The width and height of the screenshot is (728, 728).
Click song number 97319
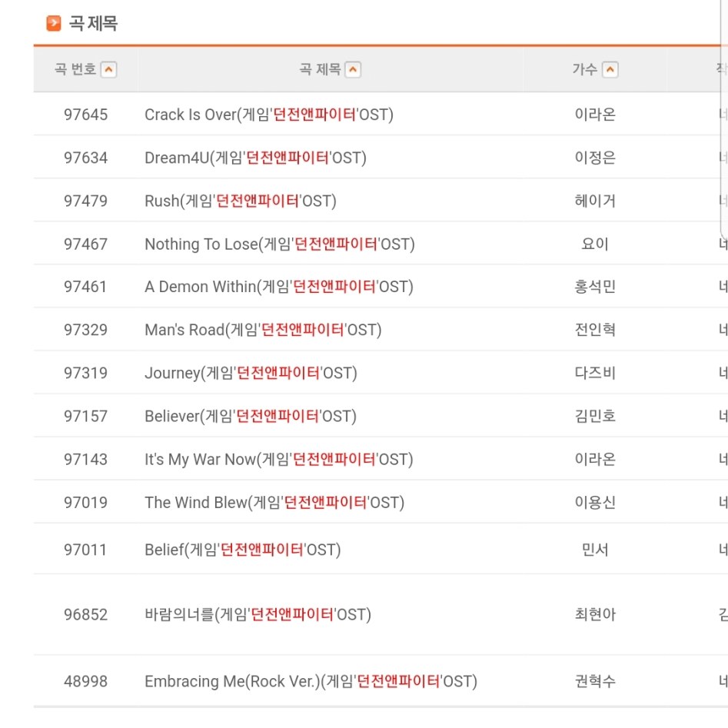85,374
